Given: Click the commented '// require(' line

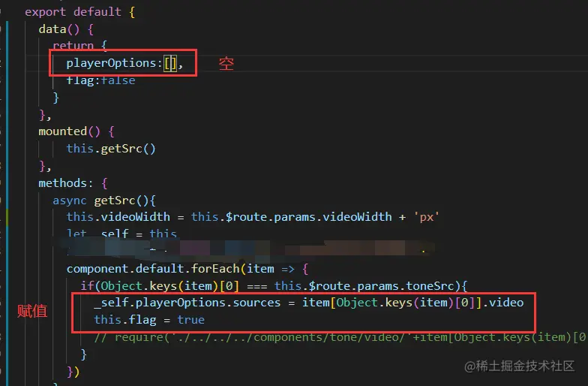Looking at the screenshot, I should pyautogui.click(x=340, y=337).
